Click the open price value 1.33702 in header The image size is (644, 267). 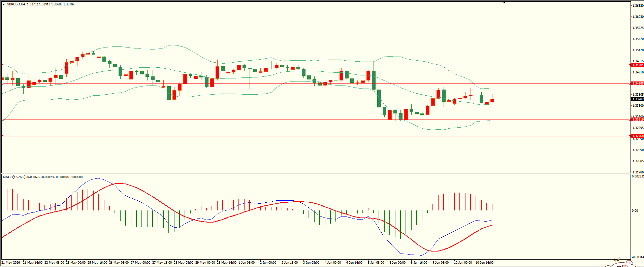[32, 4]
